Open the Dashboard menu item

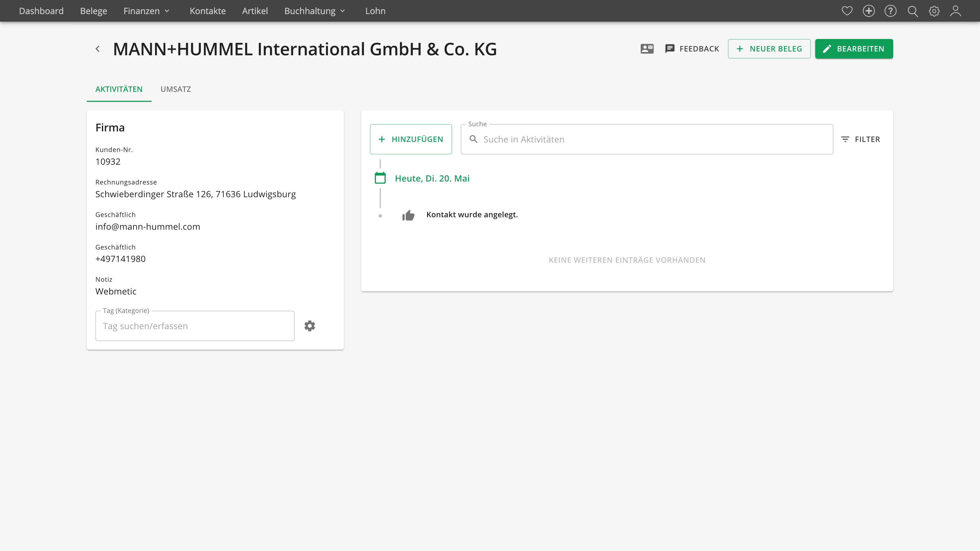click(41, 11)
